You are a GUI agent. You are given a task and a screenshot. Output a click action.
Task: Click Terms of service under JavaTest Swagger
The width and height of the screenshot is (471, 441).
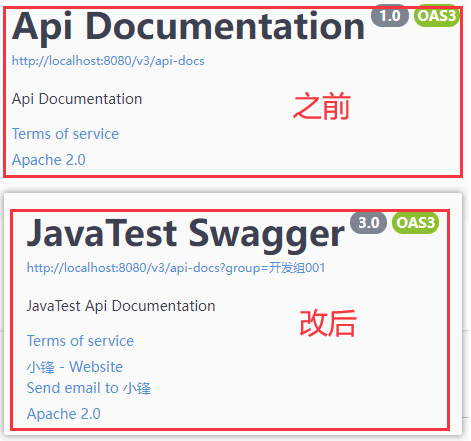(x=80, y=341)
